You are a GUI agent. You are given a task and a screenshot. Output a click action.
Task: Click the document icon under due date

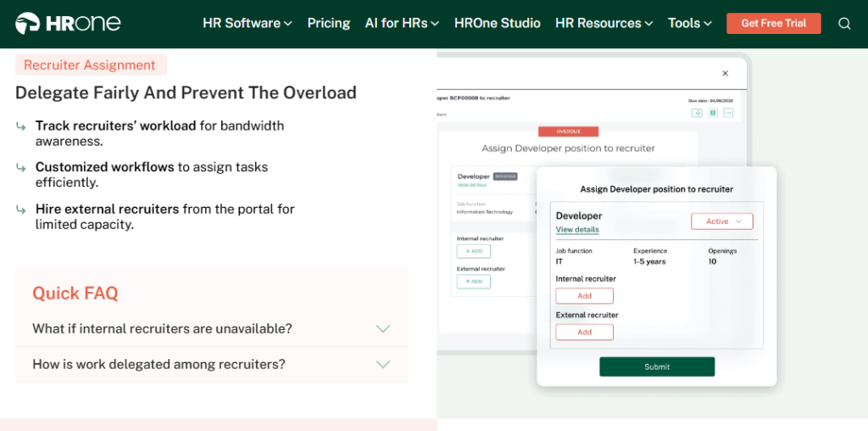coord(713,113)
